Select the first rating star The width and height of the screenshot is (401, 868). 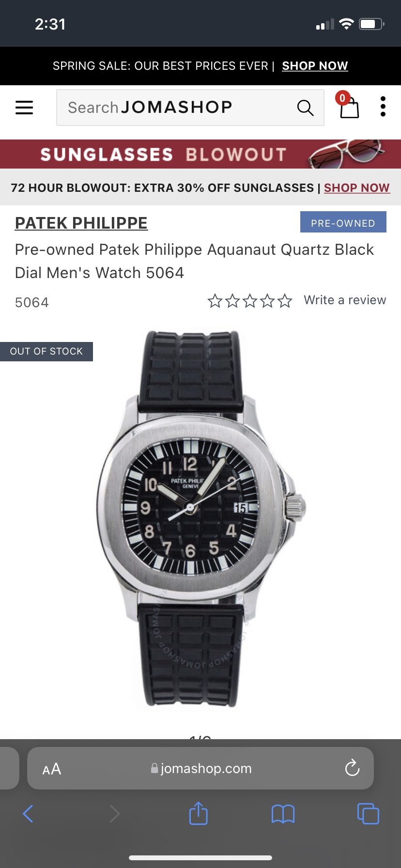click(x=215, y=301)
